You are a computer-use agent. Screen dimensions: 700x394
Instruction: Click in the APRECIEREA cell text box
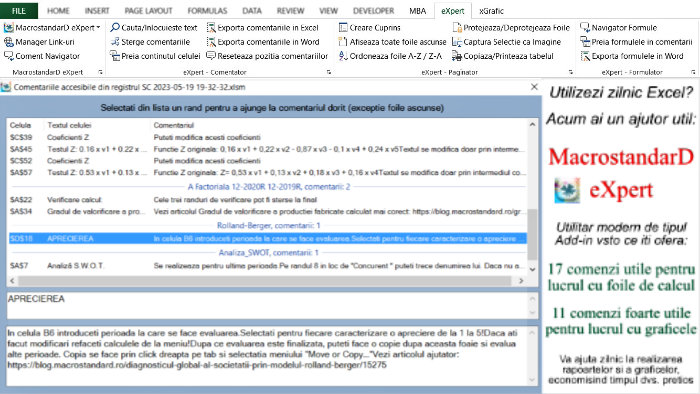click(x=267, y=305)
